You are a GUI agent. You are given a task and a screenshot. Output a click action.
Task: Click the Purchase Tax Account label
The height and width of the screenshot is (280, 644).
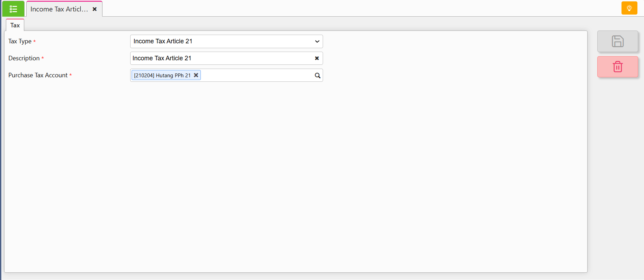point(38,75)
